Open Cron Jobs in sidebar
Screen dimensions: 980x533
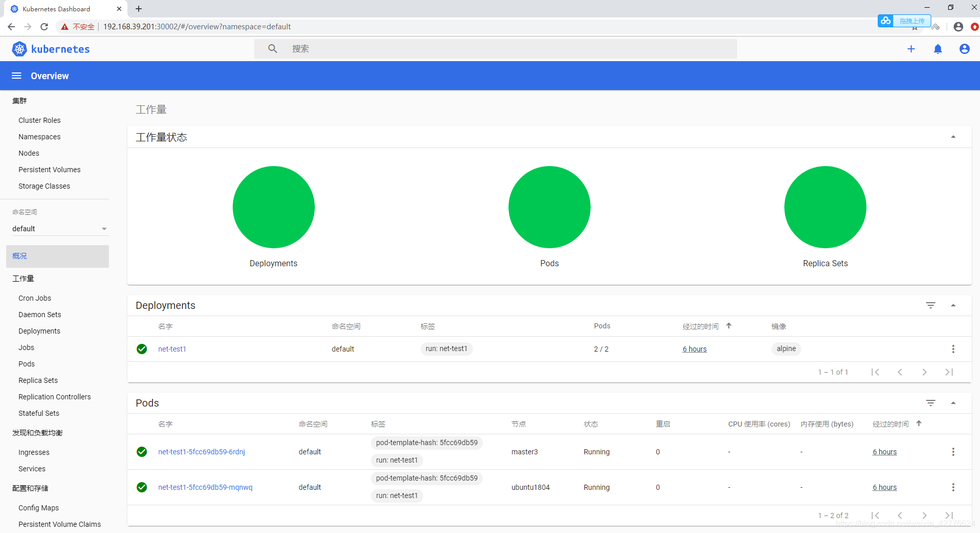[35, 298]
